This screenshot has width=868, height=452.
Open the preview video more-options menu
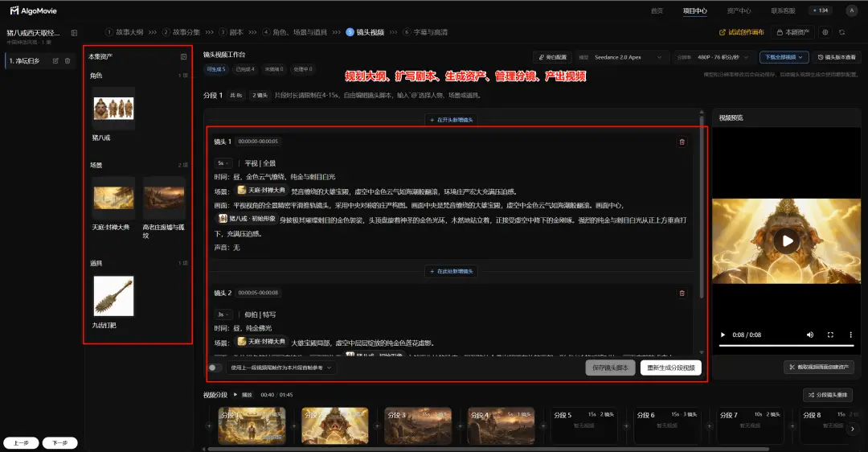click(851, 335)
